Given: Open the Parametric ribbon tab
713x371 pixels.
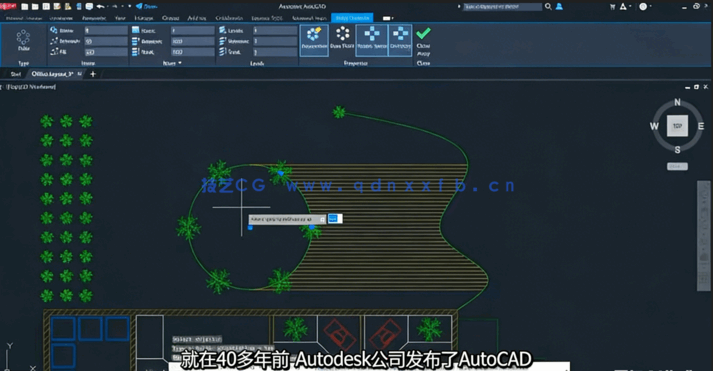Looking at the screenshot, I should click(94, 18).
